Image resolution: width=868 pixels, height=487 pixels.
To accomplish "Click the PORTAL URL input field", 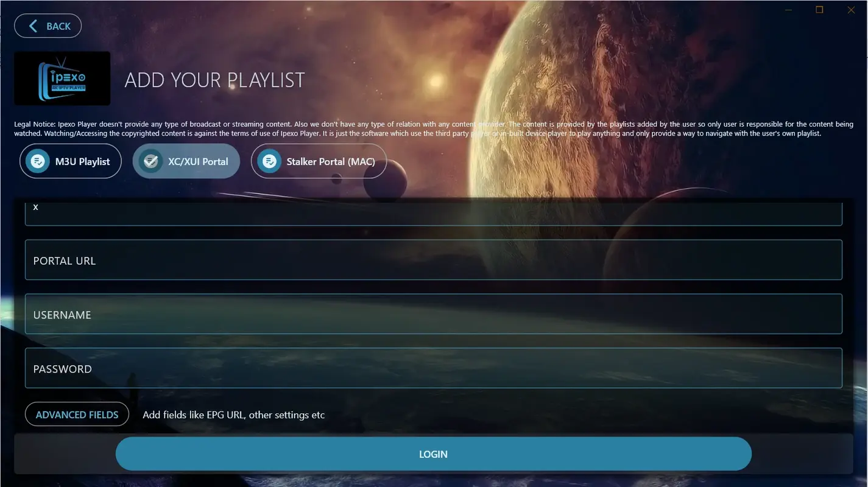I will pyautogui.click(x=433, y=260).
